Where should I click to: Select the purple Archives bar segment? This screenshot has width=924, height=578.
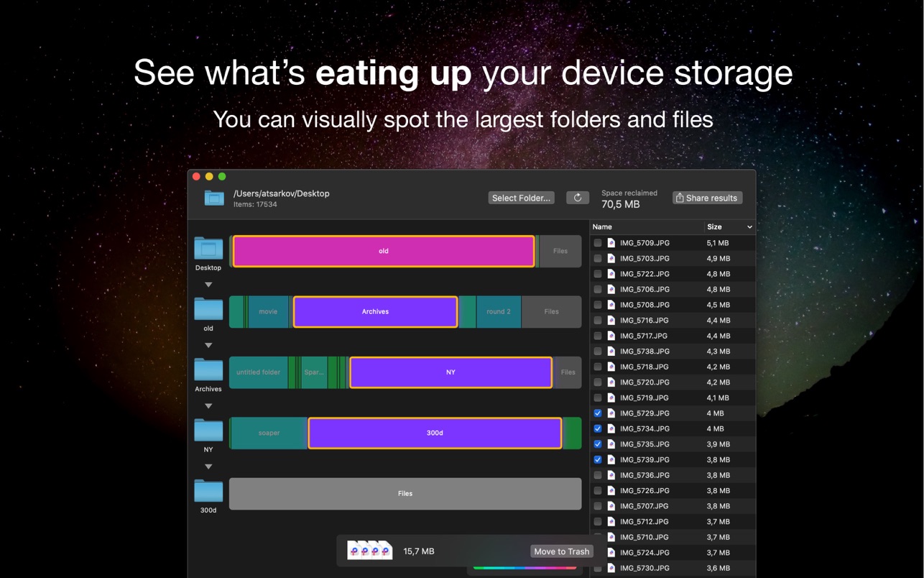pyautogui.click(x=375, y=311)
